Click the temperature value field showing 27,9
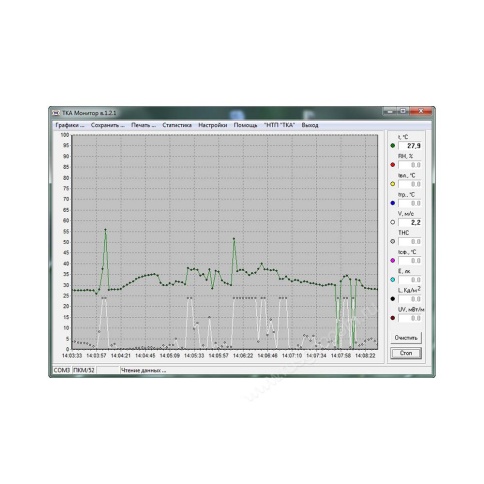This screenshot has width=484, height=484. pyautogui.click(x=410, y=146)
